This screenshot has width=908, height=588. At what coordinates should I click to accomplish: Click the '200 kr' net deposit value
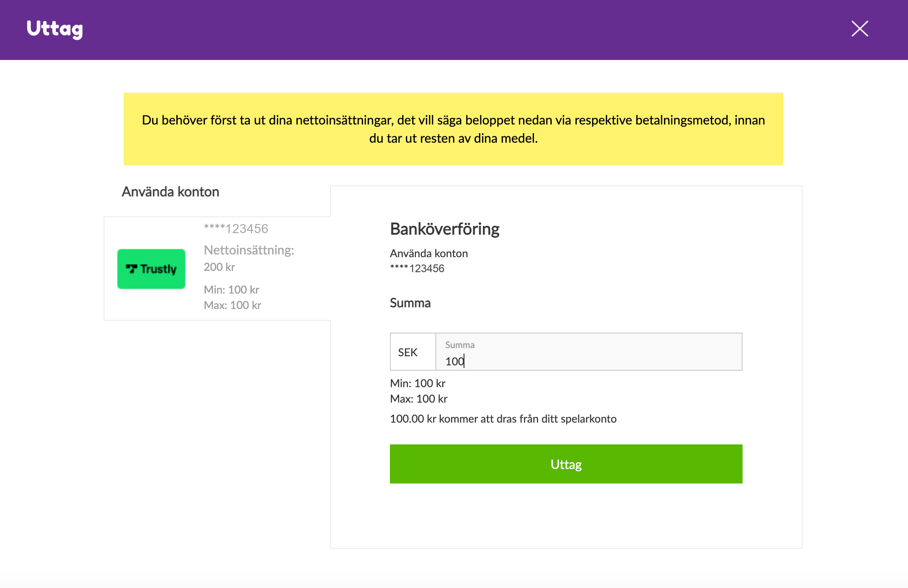220,267
